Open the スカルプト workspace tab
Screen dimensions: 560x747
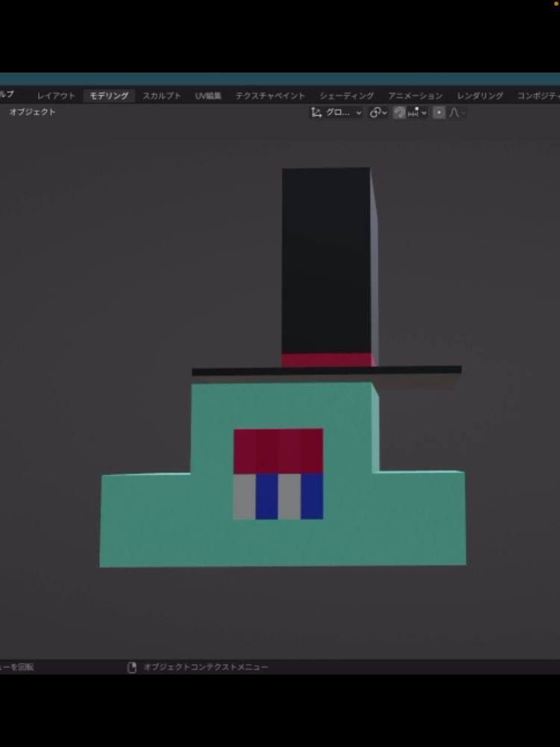pos(162,96)
